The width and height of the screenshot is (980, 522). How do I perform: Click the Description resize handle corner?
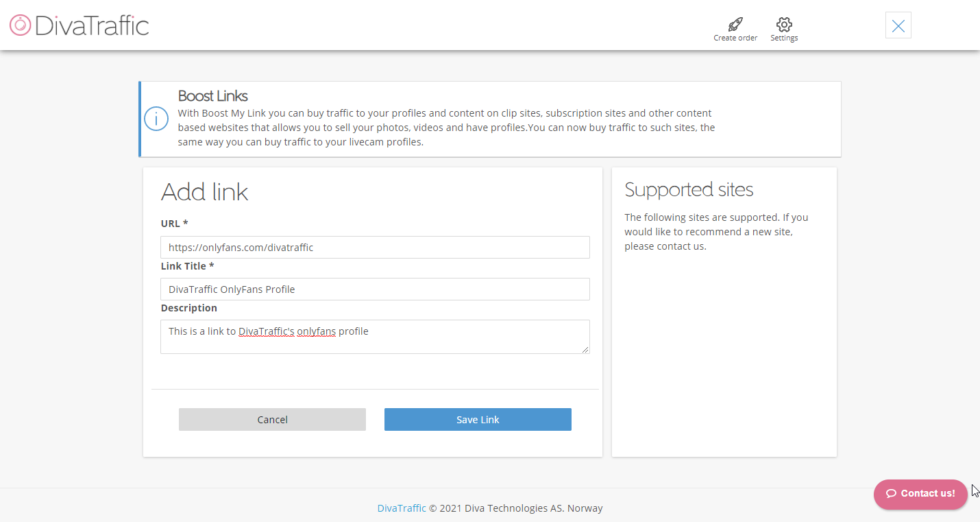[585, 350]
